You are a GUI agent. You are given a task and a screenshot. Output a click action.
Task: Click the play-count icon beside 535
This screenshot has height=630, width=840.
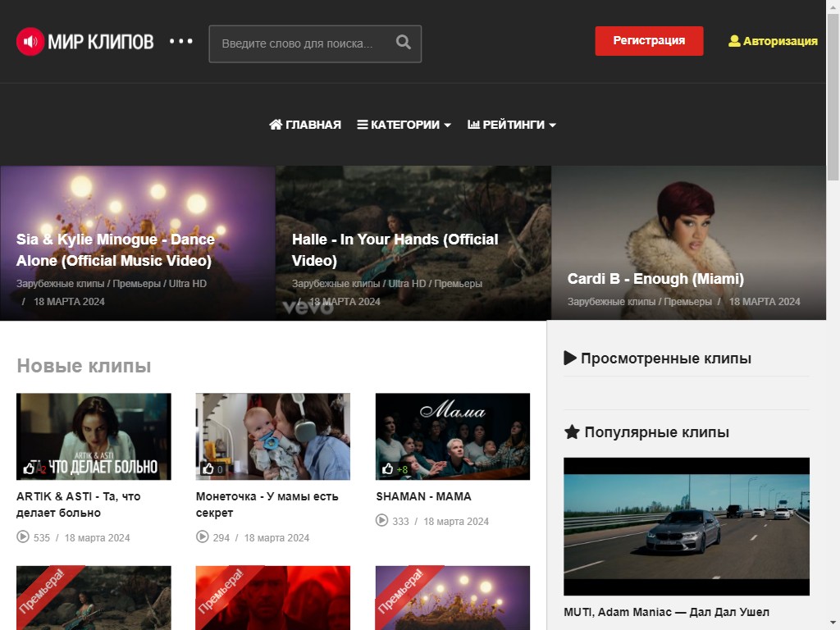[x=23, y=536]
